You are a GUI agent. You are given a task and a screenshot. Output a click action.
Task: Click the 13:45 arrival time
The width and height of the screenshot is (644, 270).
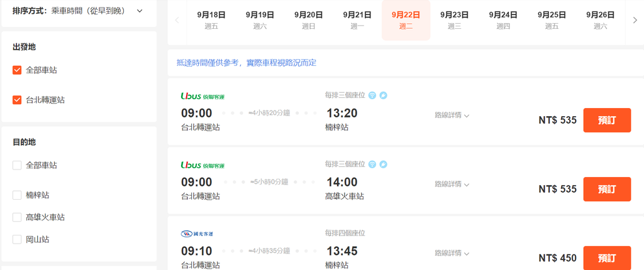point(342,251)
